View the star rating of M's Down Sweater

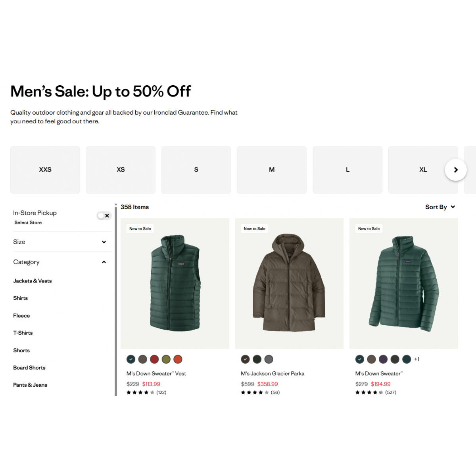pyautogui.click(x=369, y=393)
